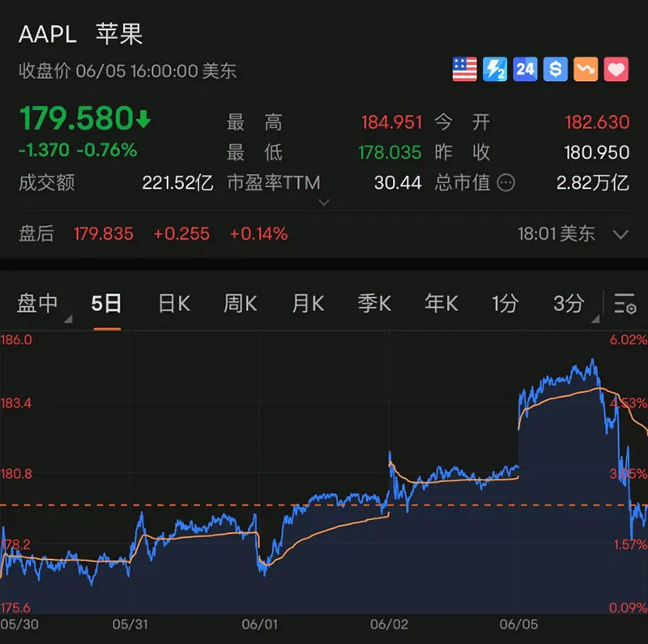Screen dimensions: 648x644
Task: Tap the 6.02% percent axis label
Action: 629,339
